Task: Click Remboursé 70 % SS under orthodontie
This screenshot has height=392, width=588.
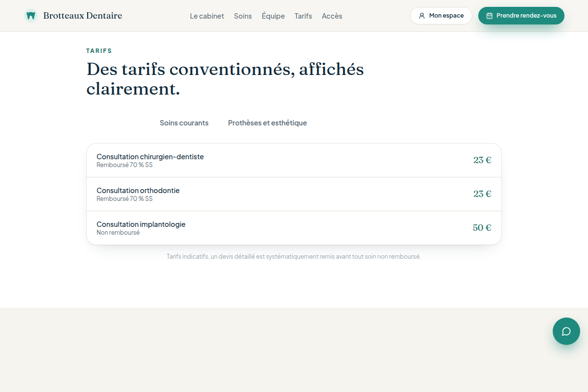Action: click(124, 199)
